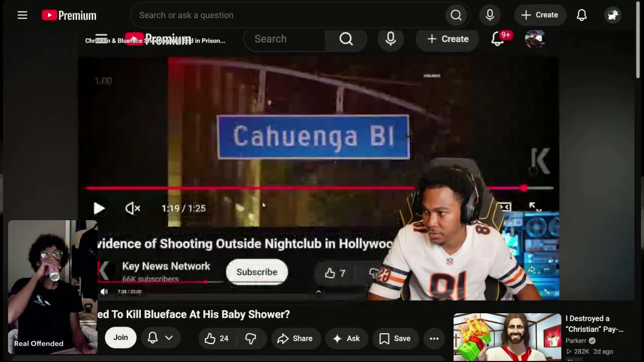Click the microphone icon inside the video's header
This screenshot has width=644, height=362.
click(x=390, y=39)
